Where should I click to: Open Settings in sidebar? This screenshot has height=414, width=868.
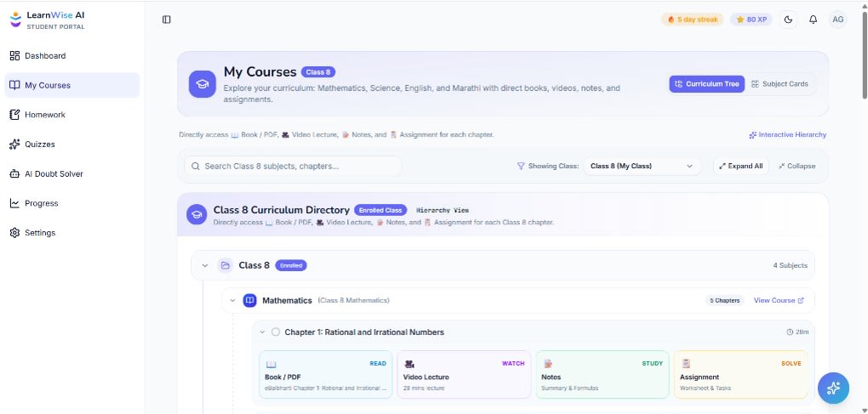(x=72, y=233)
